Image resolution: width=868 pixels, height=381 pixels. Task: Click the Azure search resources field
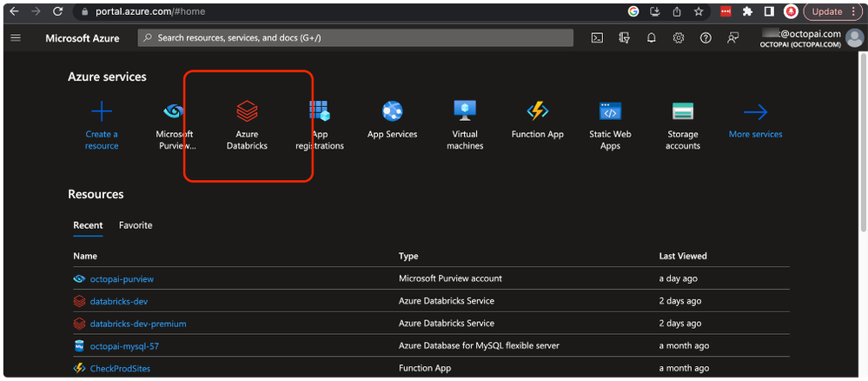356,38
